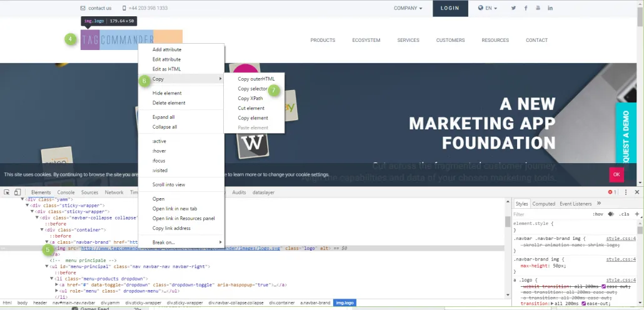Choose Hide element in the context menu
This screenshot has height=310, width=644.
coord(167,93)
